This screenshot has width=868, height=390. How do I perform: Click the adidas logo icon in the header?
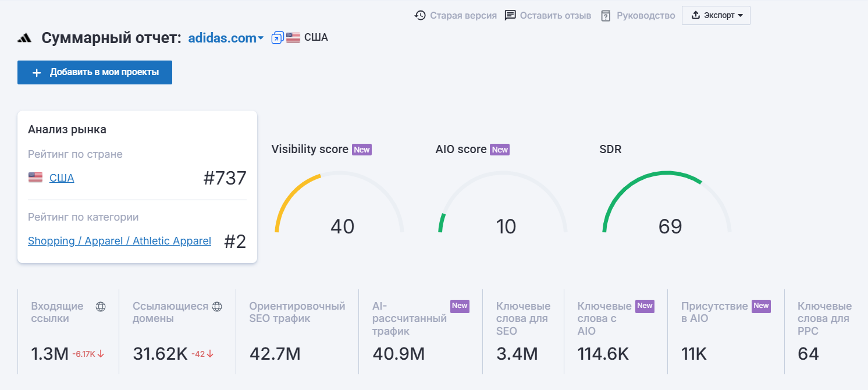[23, 38]
